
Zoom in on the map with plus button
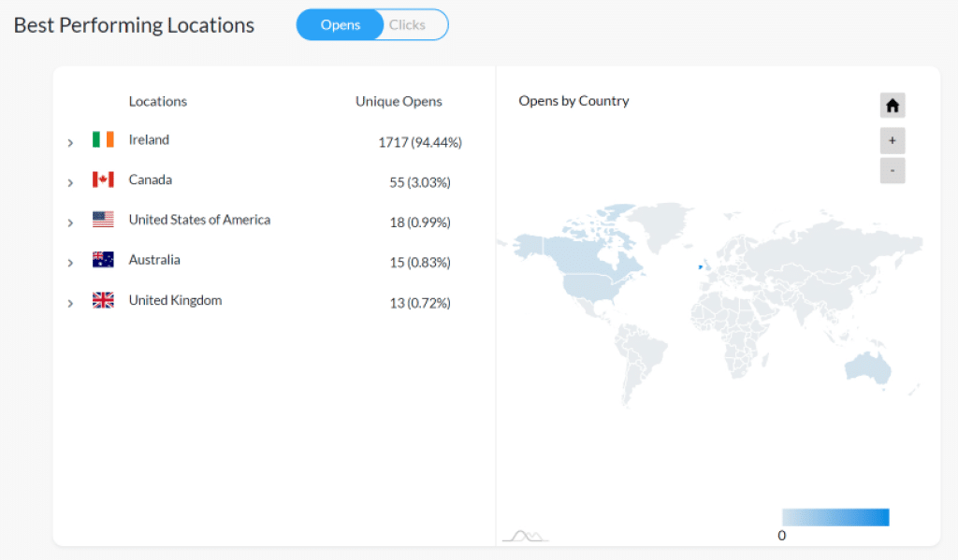(x=892, y=141)
